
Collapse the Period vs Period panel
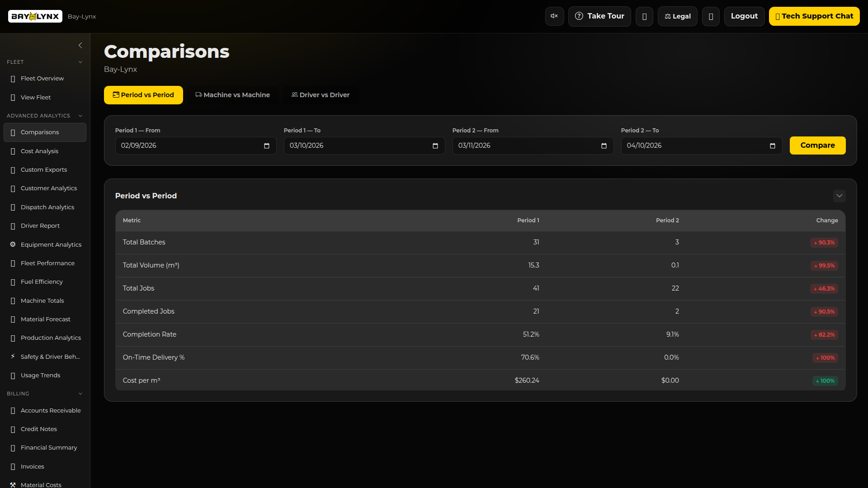839,196
